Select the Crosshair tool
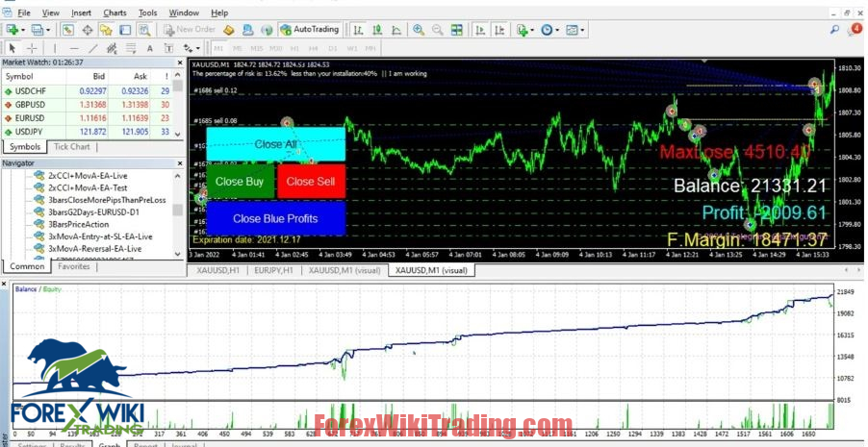This screenshot has height=447, width=868. (x=32, y=48)
